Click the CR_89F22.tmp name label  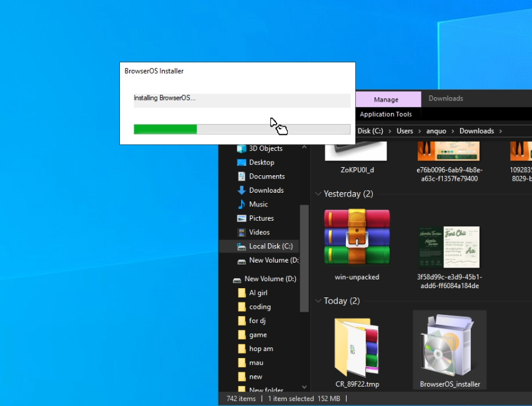[357, 384]
